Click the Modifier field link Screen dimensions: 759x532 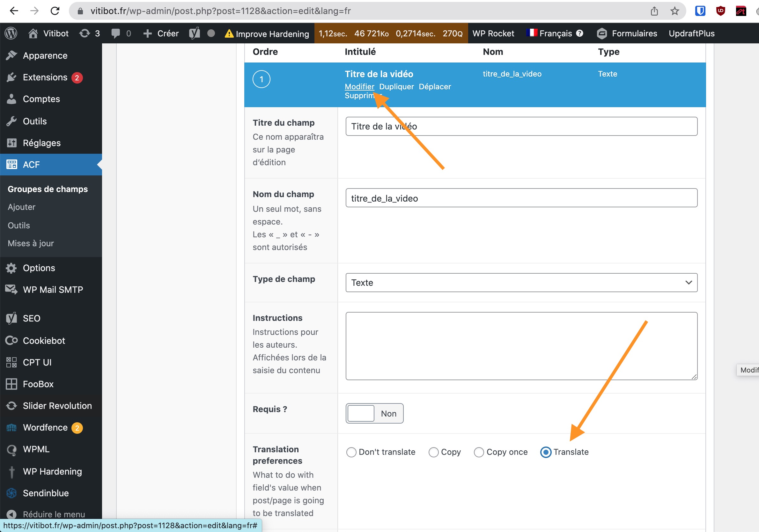(x=359, y=87)
